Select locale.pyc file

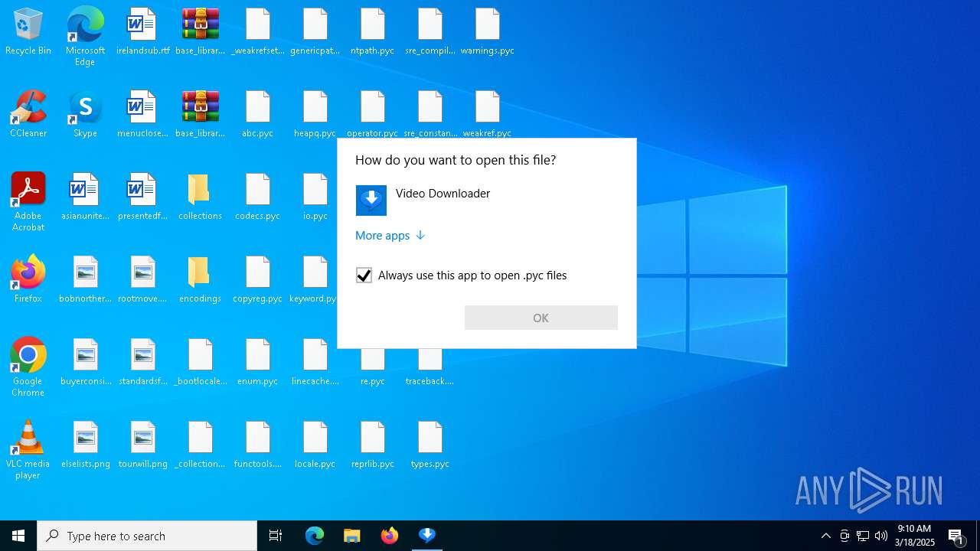[315, 445]
